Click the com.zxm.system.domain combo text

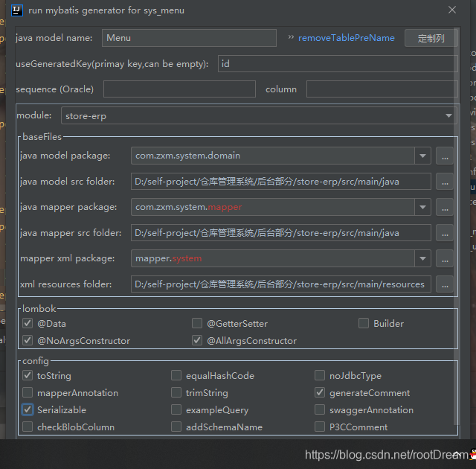click(187, 156)
